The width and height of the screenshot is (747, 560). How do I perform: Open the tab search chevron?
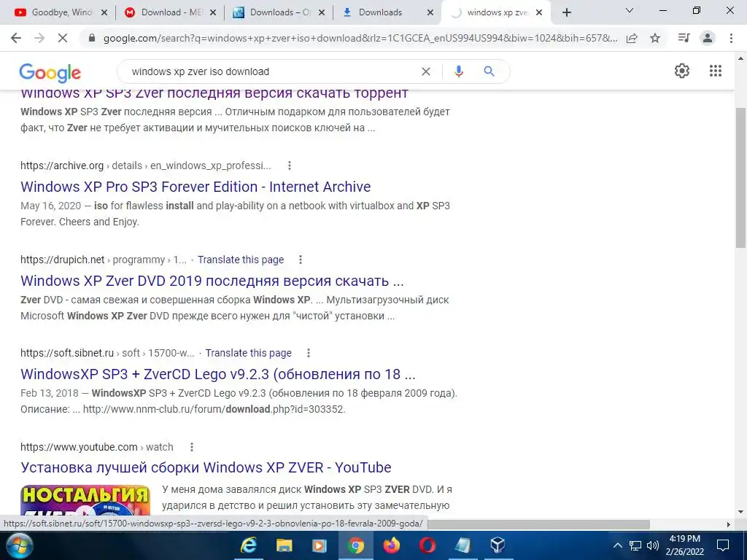629,10
